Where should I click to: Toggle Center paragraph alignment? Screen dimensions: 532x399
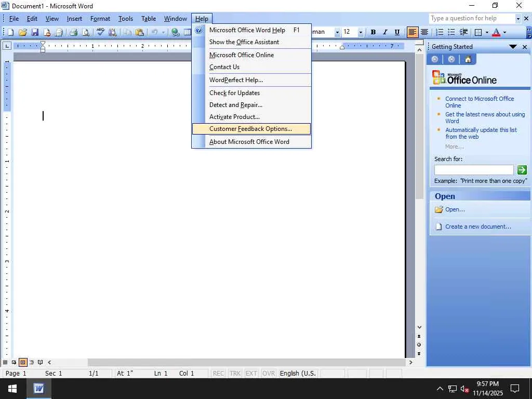coord(424,32)
